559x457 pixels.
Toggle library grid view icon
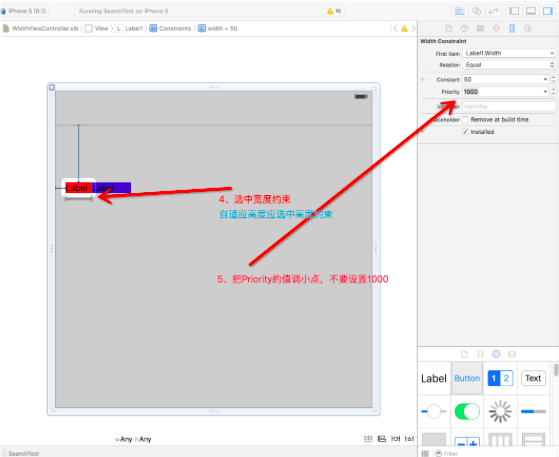coord(425,453)
